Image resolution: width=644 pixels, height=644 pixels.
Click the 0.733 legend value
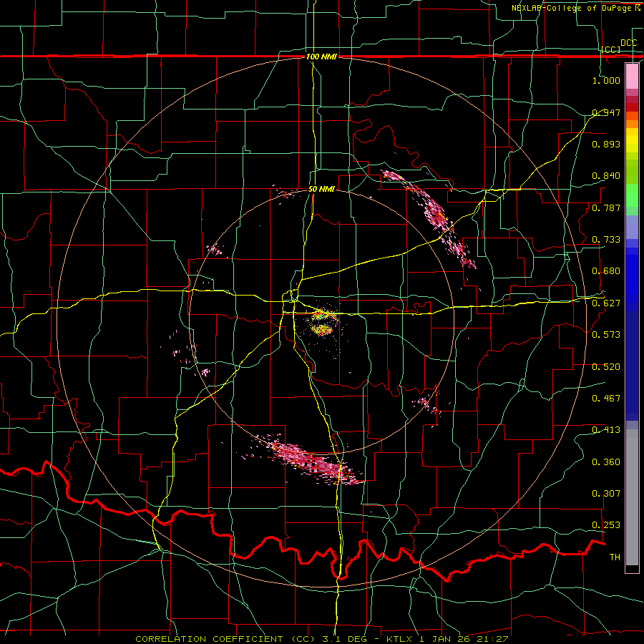(x=606, y=240)
